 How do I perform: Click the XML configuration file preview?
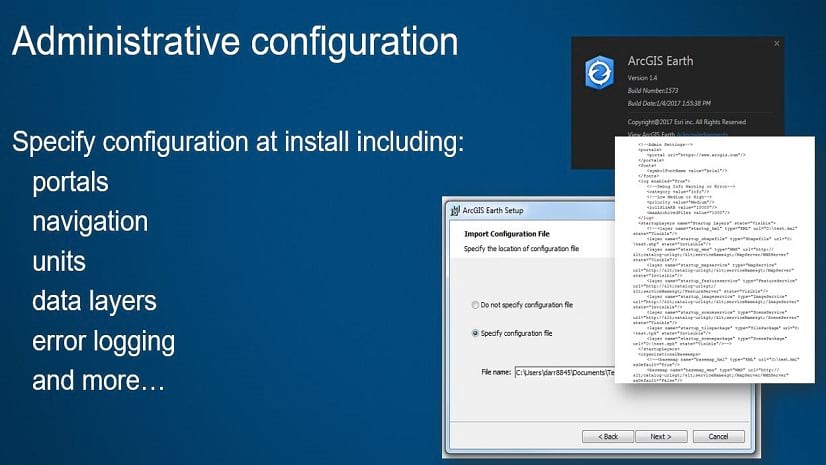tap(715, 259)
